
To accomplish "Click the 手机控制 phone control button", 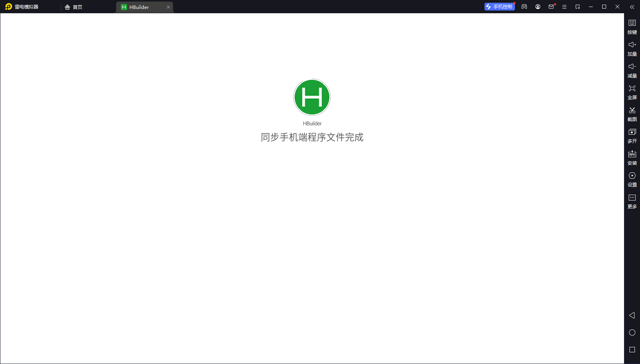I will click(499, 7).
